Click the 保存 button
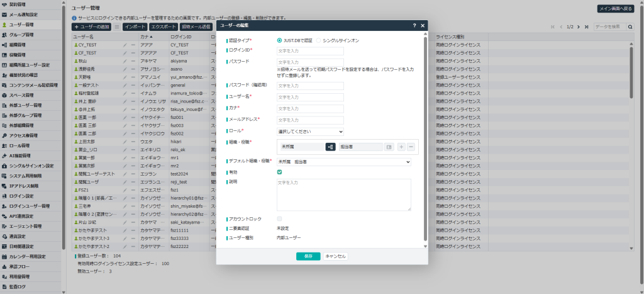The height and width of the screenshot is (294, 644). coord(308,256)
